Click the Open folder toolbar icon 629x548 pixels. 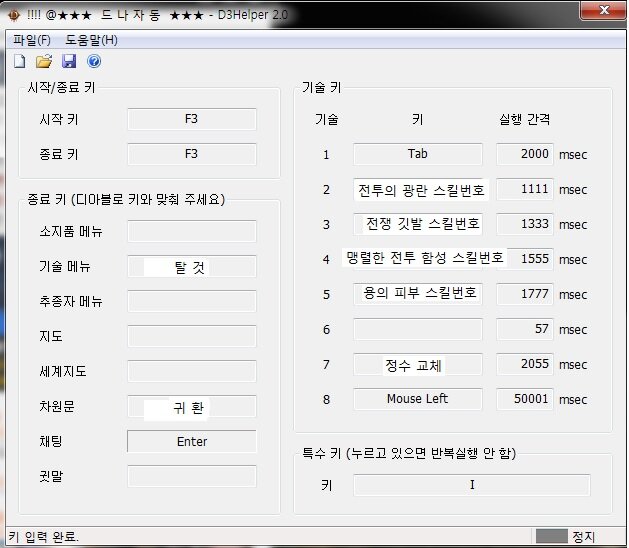tap(44, 61)
